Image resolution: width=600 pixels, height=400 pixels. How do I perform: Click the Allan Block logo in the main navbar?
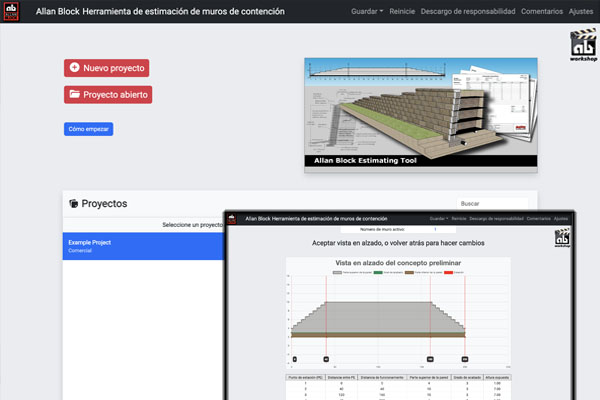(x=11, y=11)
